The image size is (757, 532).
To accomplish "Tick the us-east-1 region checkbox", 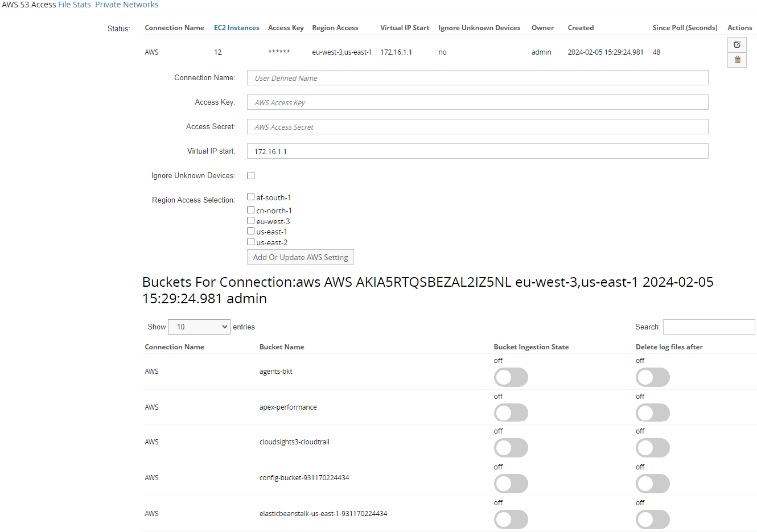I will tap(250, 231).
